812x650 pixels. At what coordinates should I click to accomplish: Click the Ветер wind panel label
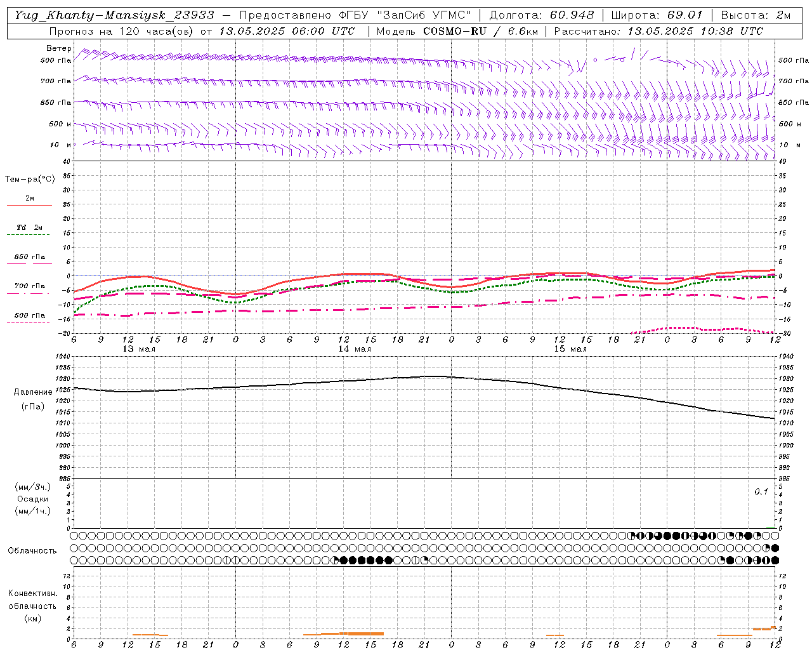(58, 48)
